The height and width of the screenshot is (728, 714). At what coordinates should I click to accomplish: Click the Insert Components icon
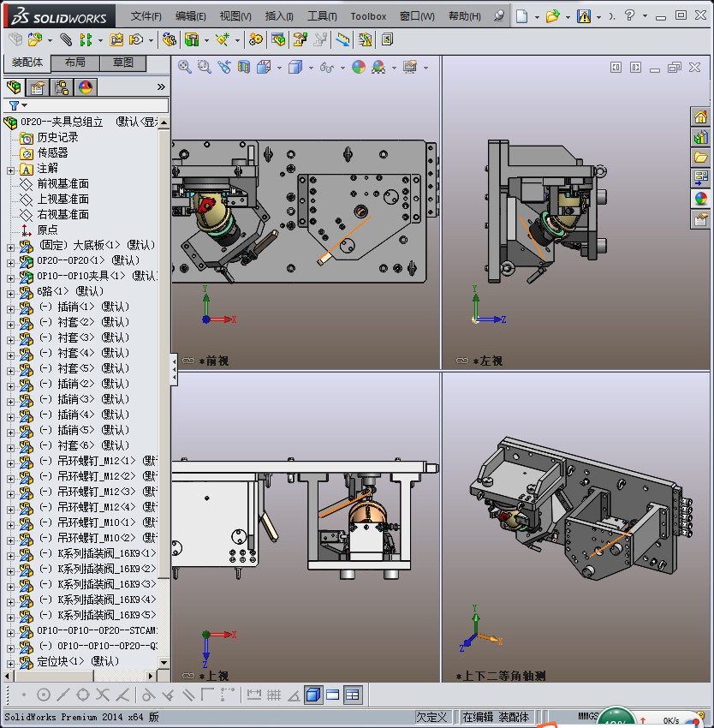(35, 40)
